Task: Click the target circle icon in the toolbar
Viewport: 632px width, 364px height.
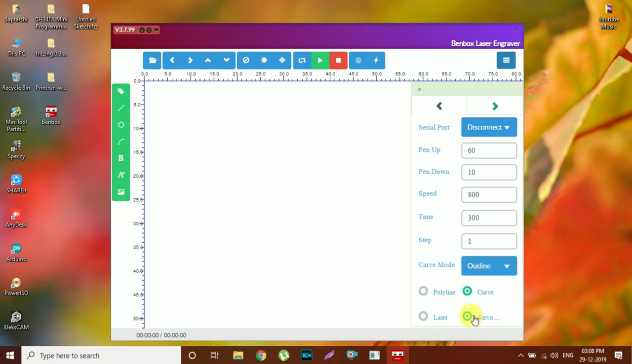Action: (x=358, y=60)
